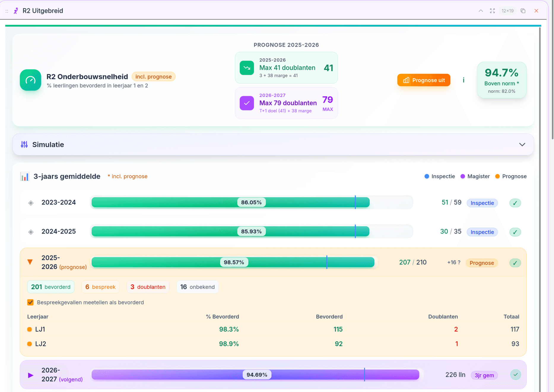
Task: Click the sliders icon beside Simulatie
Action: (24, 144)
